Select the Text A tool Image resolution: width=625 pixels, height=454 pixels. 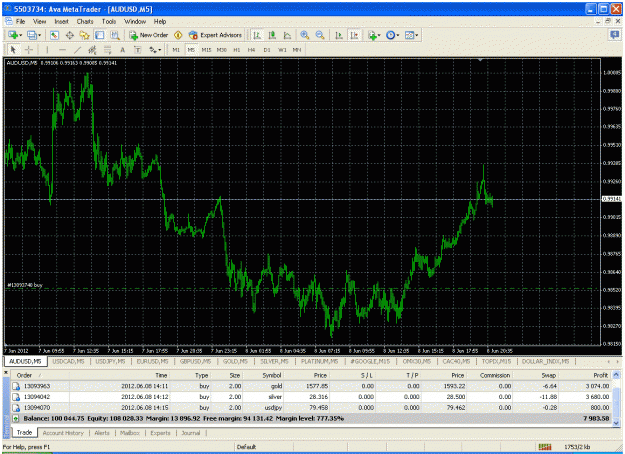point(122,50)
